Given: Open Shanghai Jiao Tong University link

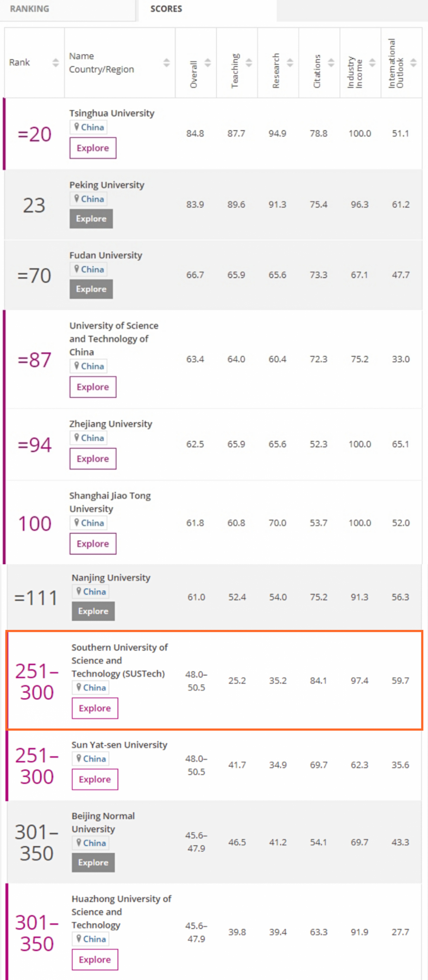Looking at the screenshot, I should (x=110, y=502).
